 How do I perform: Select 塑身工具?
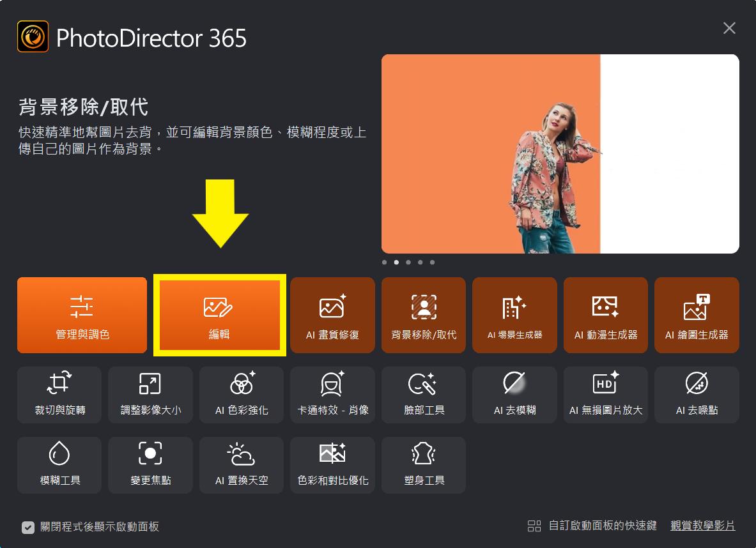point(423,465)
